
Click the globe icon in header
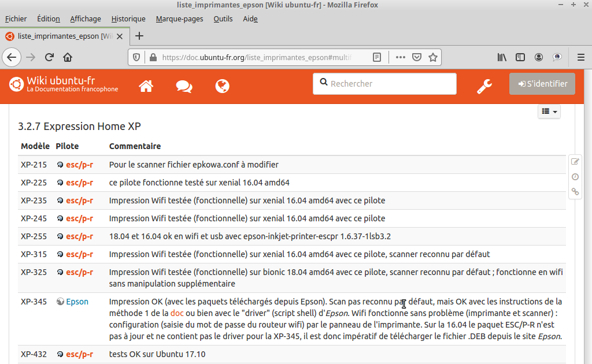(223, 86)
